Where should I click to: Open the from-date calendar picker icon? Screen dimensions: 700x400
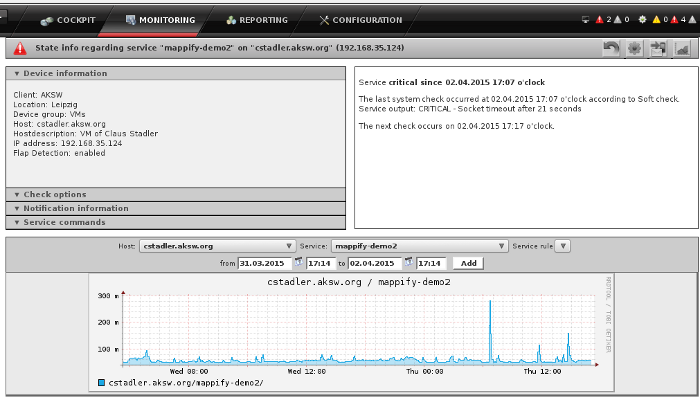pos(298,262)
